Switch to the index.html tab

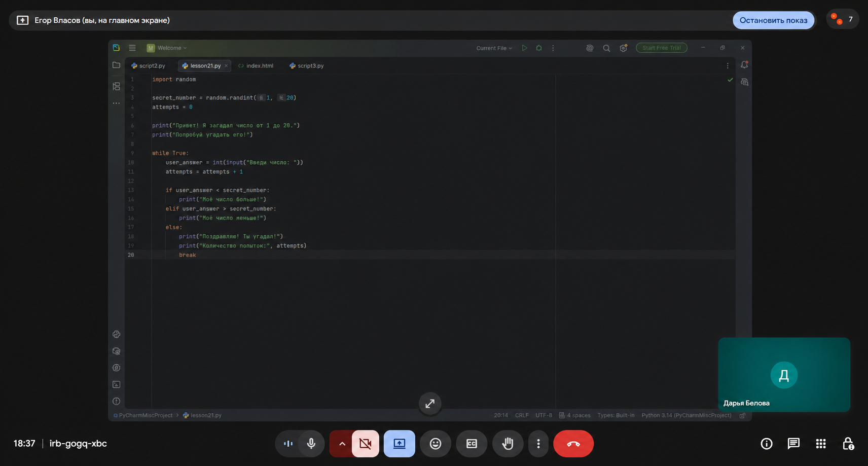coord(256,65)
